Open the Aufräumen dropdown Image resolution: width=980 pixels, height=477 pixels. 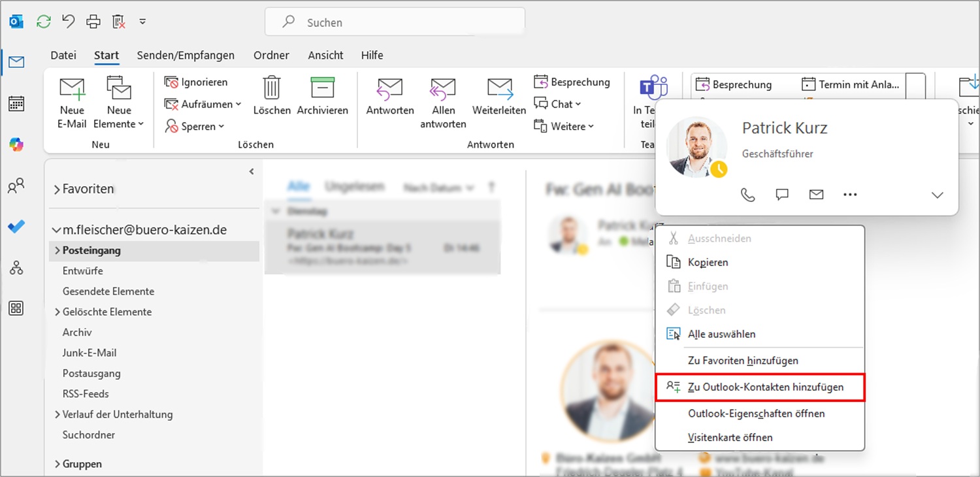(x=203, y=104)
